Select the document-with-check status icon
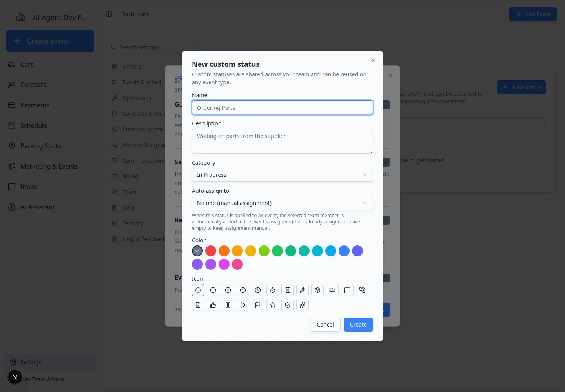The image size is (565, 392). [x=198, y=305]
